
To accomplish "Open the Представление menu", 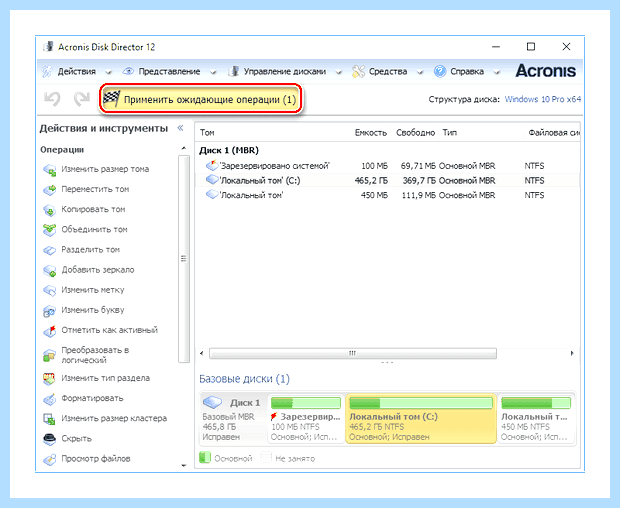I will pyautogui.click(x=169, y=72).
